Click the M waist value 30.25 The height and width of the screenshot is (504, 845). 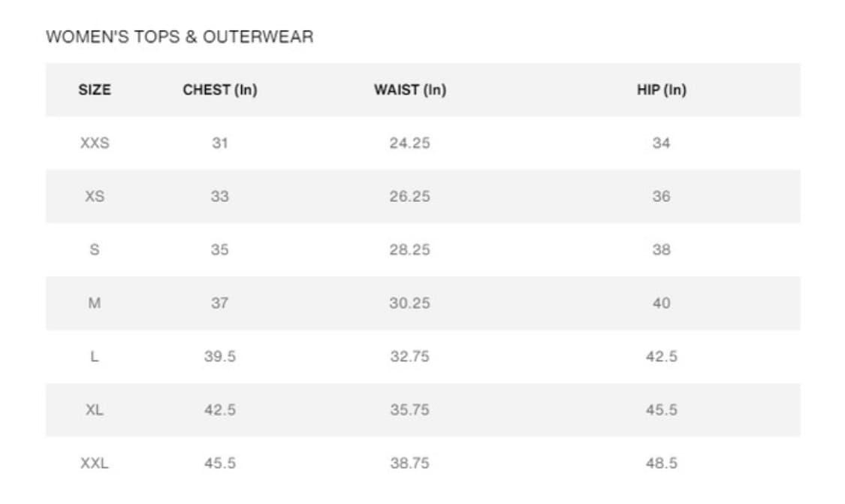click(409, 303)
